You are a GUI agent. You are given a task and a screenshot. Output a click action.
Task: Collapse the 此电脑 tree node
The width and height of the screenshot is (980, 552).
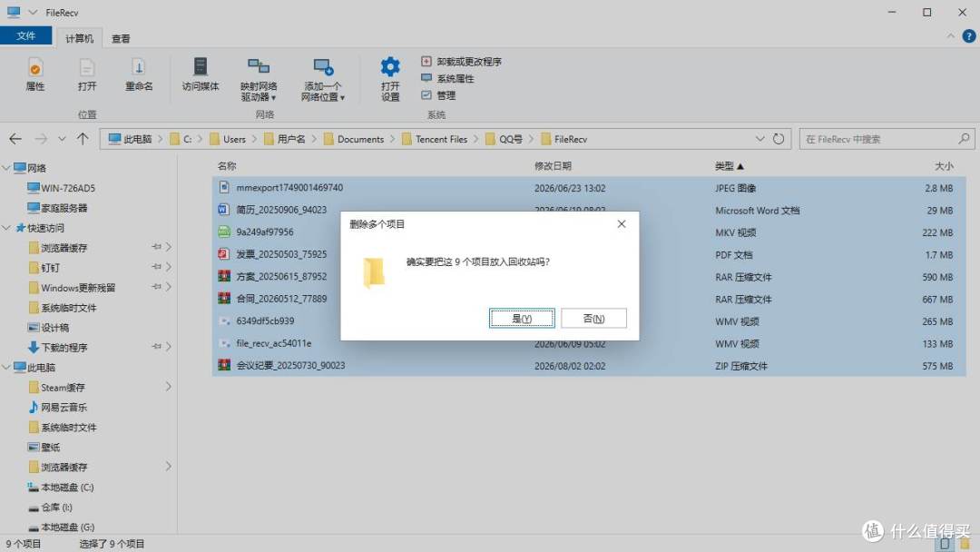click(x=6, y=367)
